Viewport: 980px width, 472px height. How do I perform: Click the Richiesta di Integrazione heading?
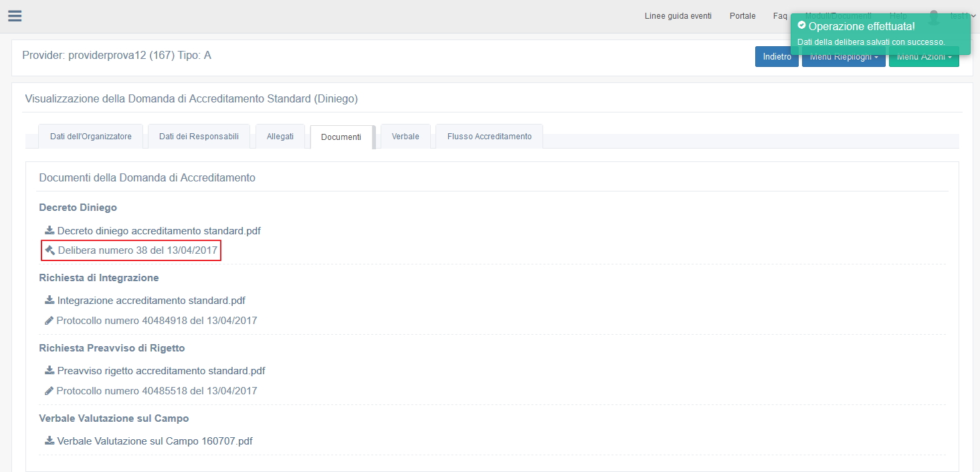pyautogui.click(x=99, y=278)
